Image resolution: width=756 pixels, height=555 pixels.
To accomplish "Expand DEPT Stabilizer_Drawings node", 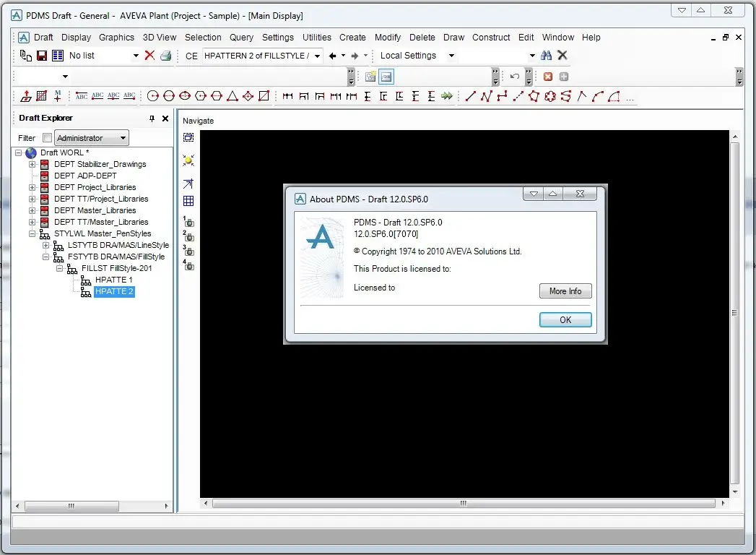I will coord(32,164).
